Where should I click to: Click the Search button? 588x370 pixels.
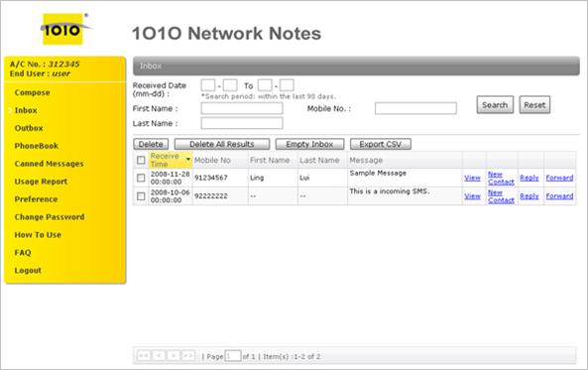(x=495, y=105)
